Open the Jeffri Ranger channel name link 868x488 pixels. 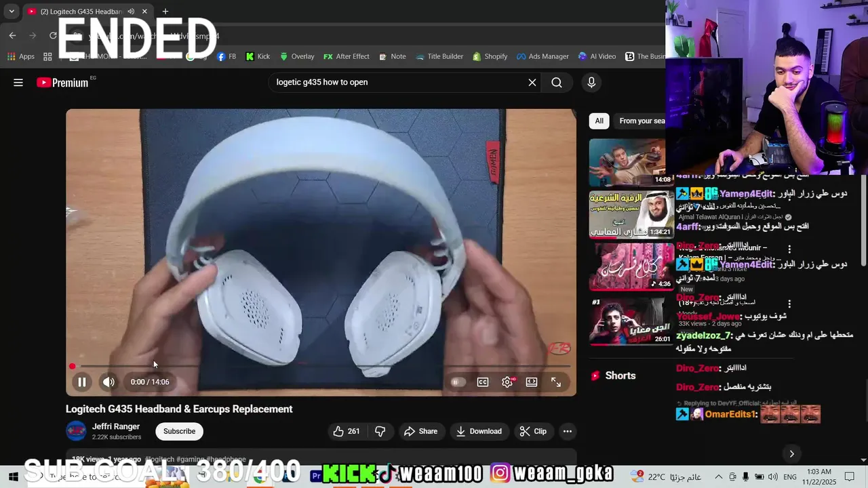click(116, 426)
